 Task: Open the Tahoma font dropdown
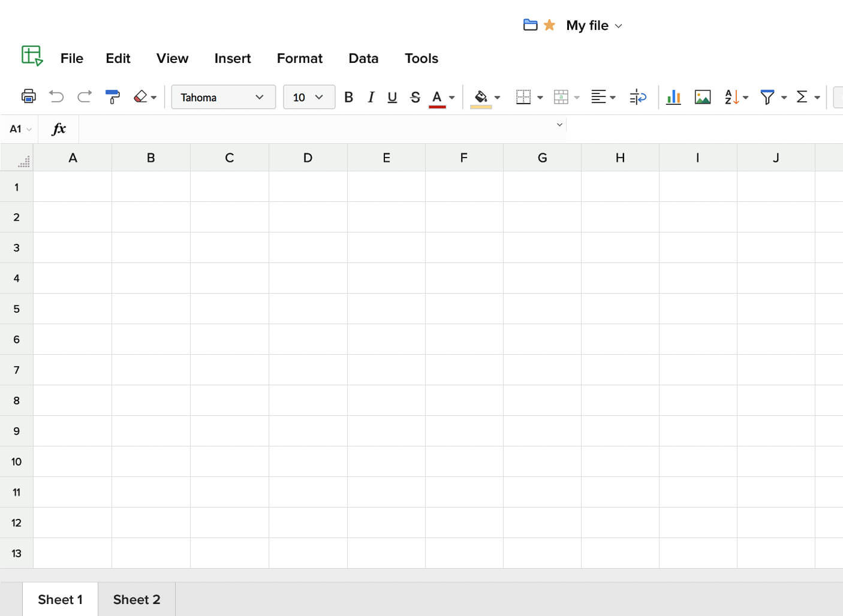click(x=223, y=97)
